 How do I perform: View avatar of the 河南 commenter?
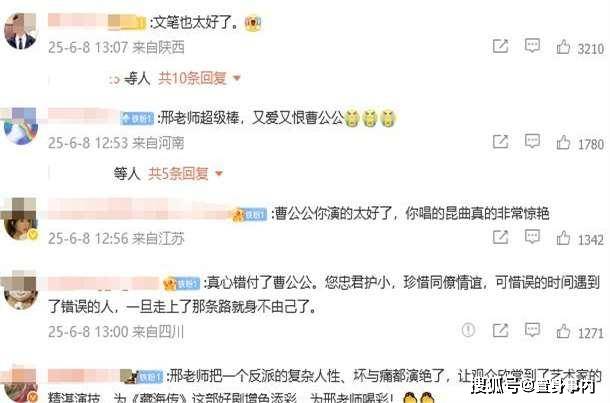[x=20, y=126]
